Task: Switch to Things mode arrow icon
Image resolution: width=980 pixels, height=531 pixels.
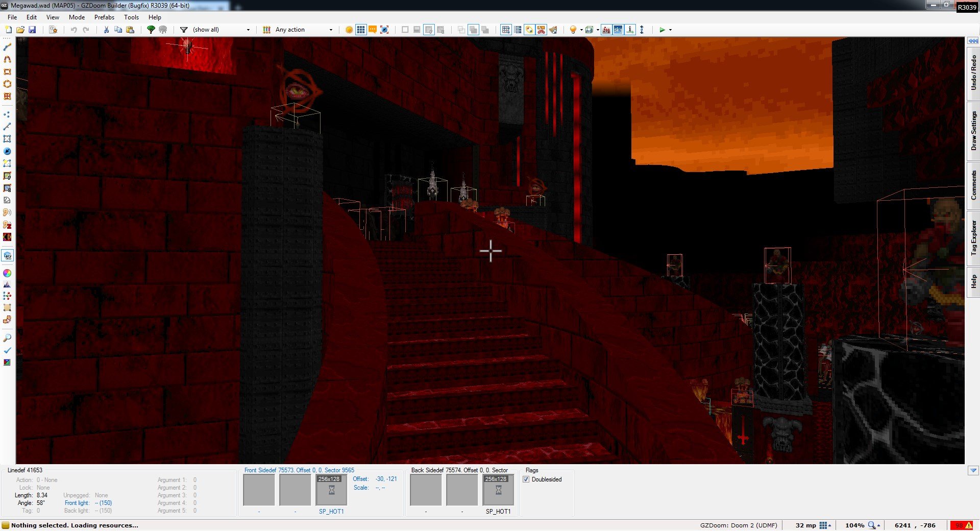Action: coord(7,151)
